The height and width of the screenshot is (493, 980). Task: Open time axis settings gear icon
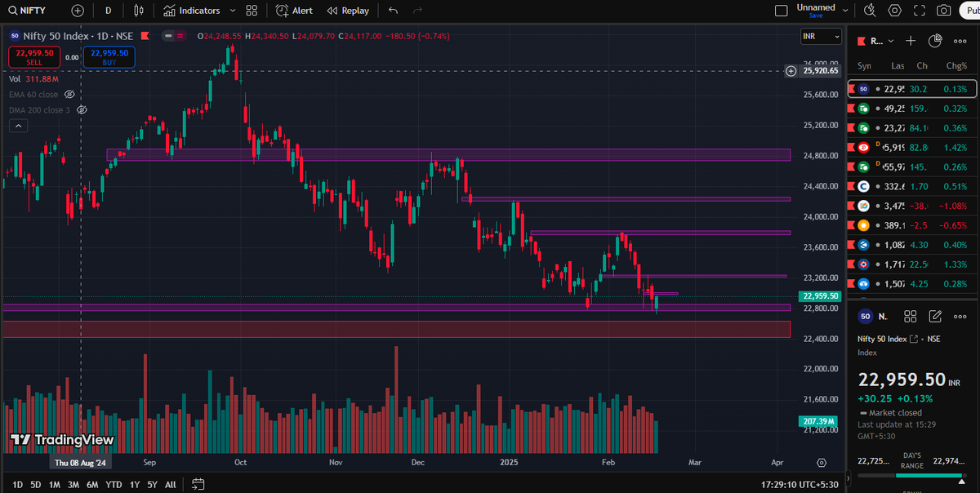(x=821, y=463)
